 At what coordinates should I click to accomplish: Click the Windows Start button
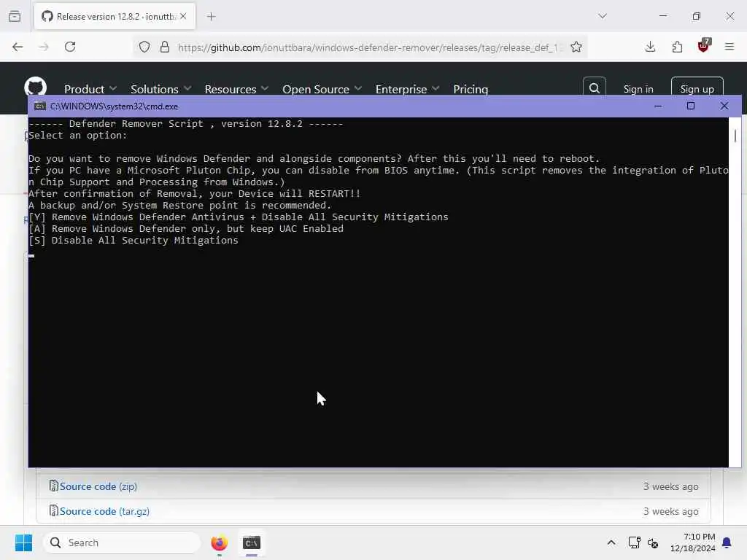pos(23,542)
